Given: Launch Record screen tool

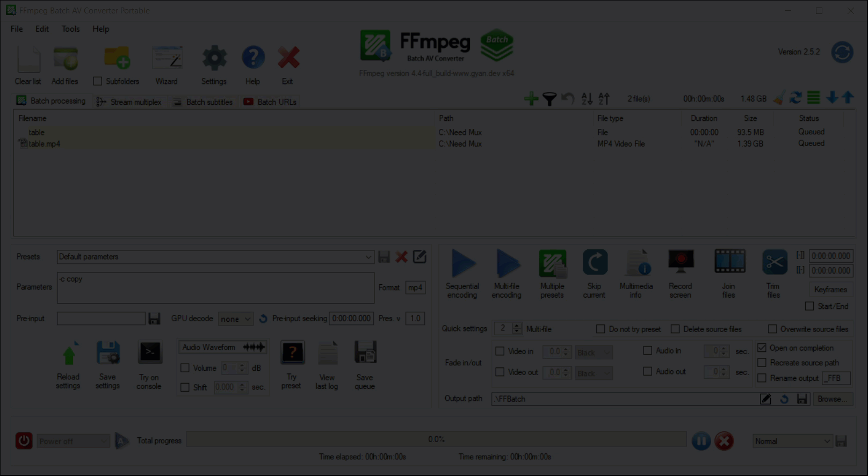Looking at the screenshot, I should point(681,261).
